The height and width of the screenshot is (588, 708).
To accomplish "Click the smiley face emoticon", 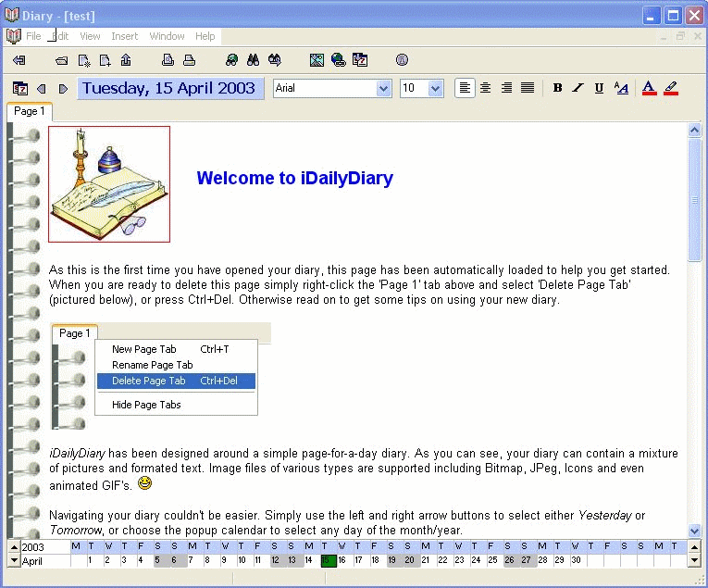I will point(144,483).
